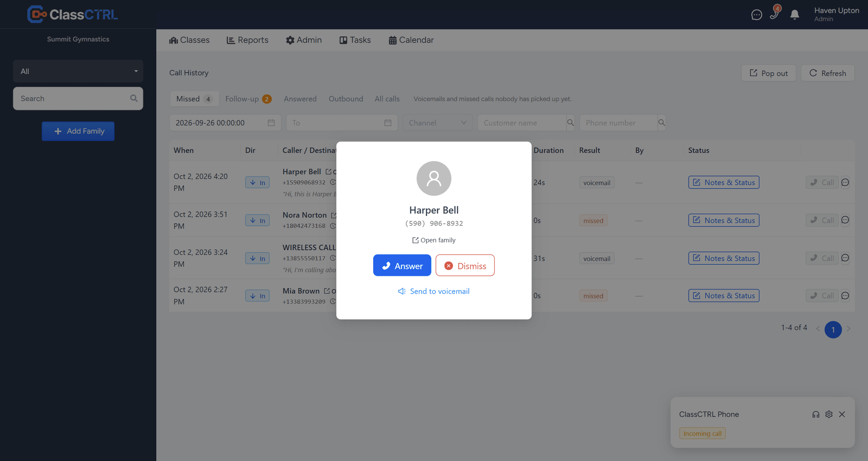The height and width of the screenshot is (461, 868).
Task: Switch to the Follow-up tab
Action: [x=248, y=99]
